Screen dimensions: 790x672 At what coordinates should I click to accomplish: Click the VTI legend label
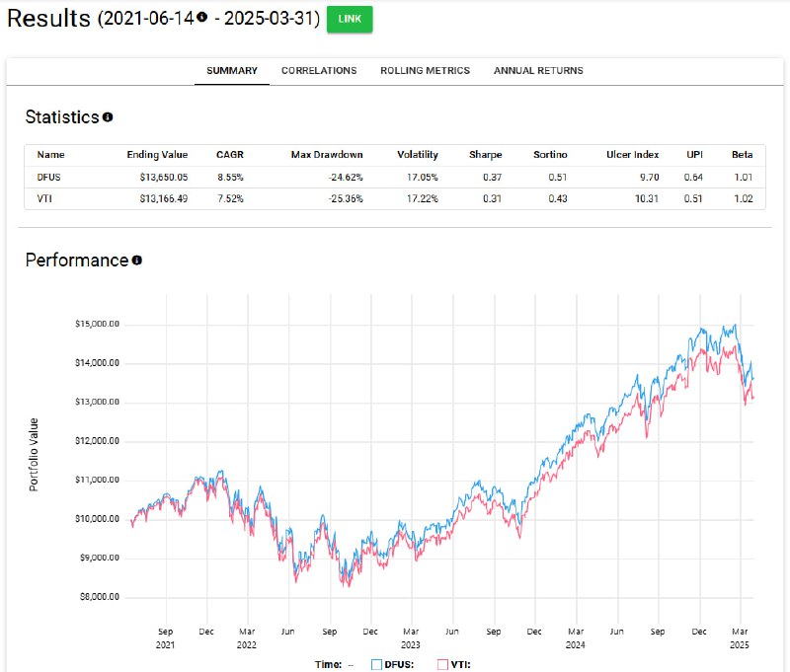(460, 665)
